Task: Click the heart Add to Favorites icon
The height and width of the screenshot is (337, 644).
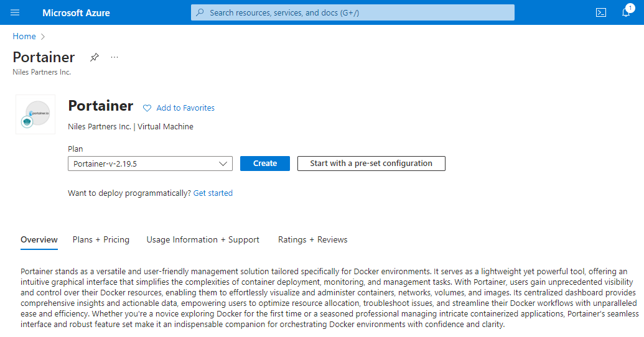Action: pos(147,108)
